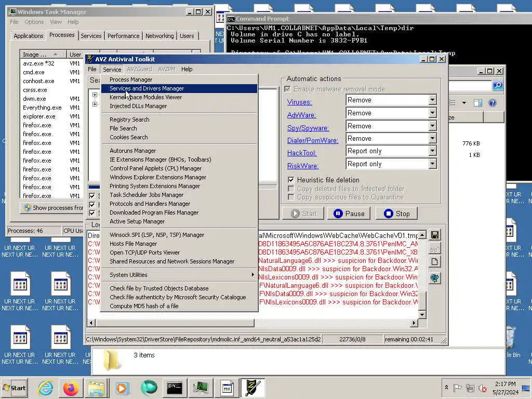This screenshot has height=399, width=532.
Task: Click Copy deleted files to Infected folder checkbox
Action: 291,188
